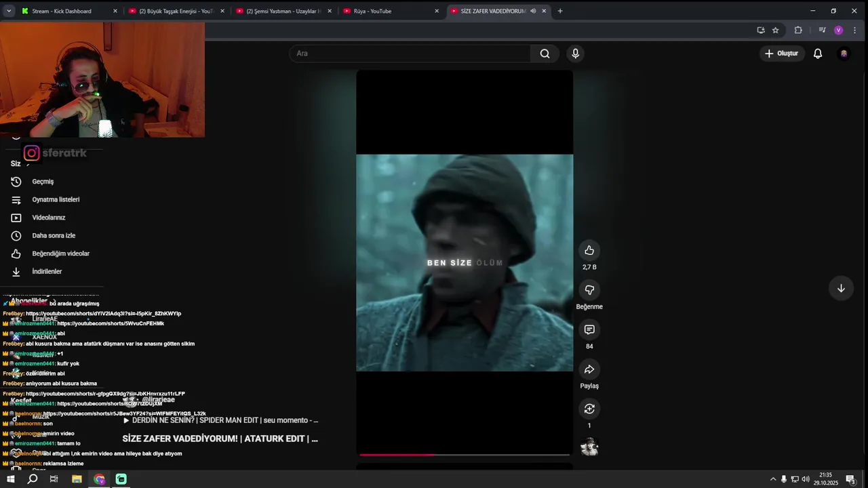Open Chrome from the taskbar
The width and height of the screenshot is (868, 488).
coord(100,479)
